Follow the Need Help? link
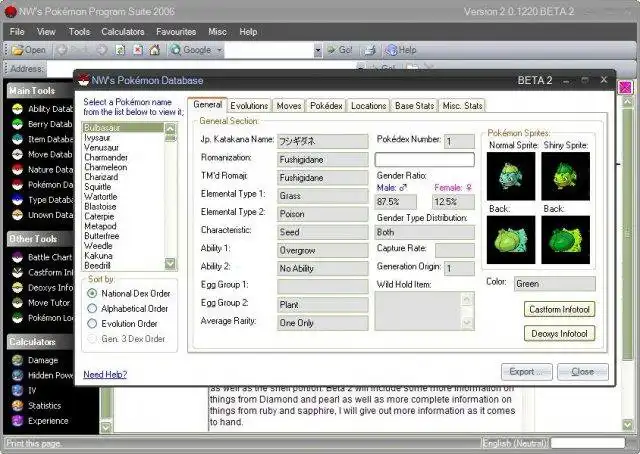 point(105,374)
